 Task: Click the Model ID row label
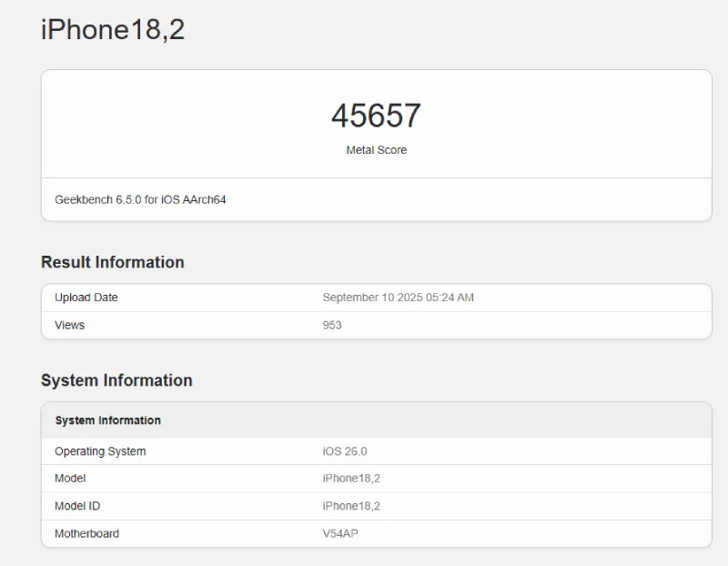pyautogui.click(x=77, y=506)
